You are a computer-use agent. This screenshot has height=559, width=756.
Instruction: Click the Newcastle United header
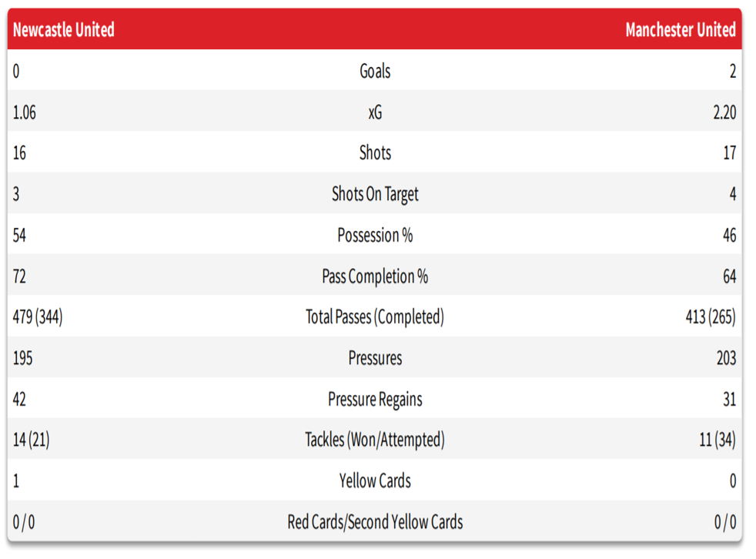tap(64, 30)
